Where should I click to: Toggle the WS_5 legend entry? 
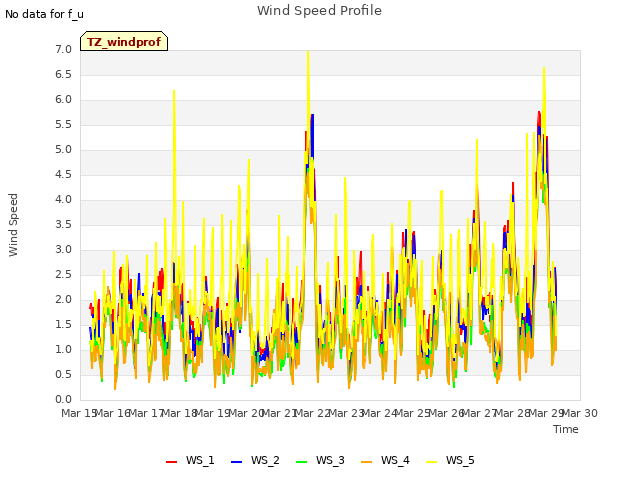point(450,460)
